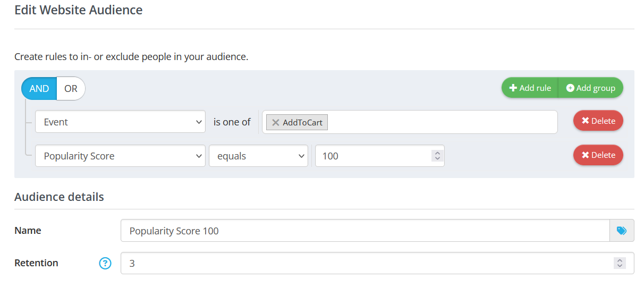Click the Retention field stepper arrows
The height and width of the screenshot is (287, 644).
(619, 263)
